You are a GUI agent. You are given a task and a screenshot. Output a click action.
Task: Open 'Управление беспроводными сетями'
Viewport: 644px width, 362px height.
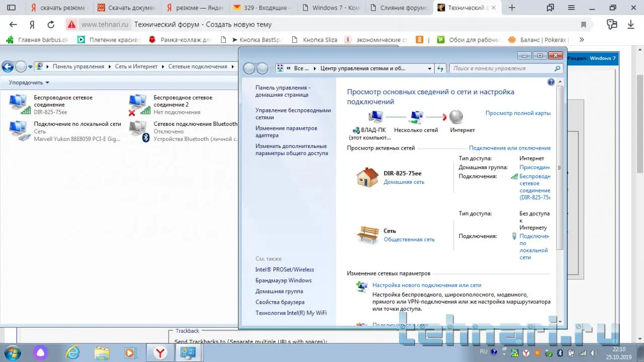pyautogui.click(x=293, y=114)
